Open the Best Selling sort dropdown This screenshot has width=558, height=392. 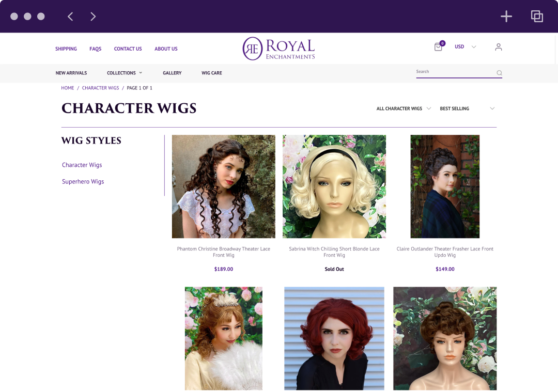tap(467, 108)
